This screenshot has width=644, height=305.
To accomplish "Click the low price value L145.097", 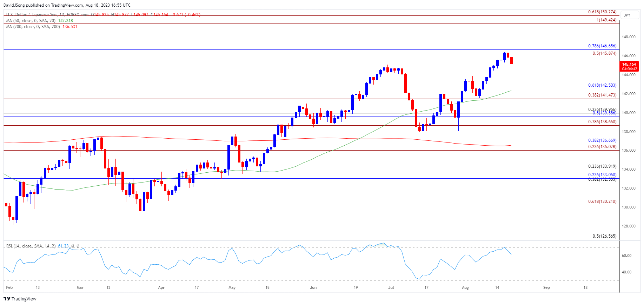I will tap(140, 15).
